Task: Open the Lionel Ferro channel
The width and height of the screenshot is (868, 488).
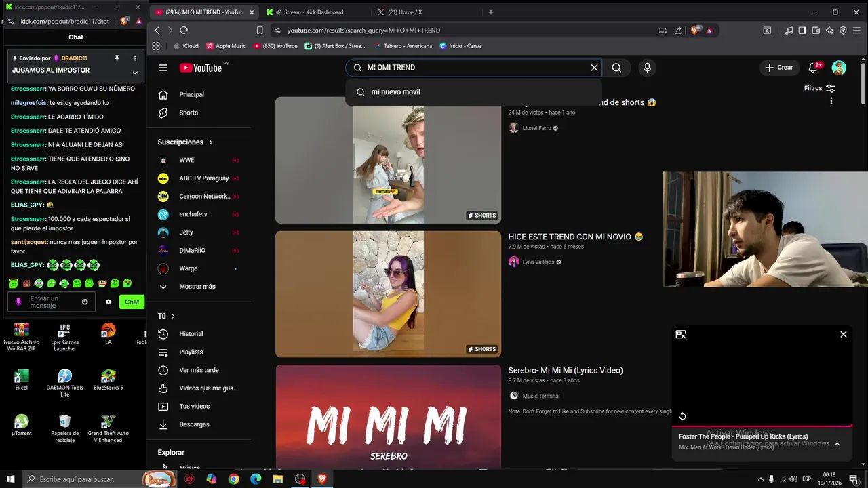Action: [x=536, y=128]
